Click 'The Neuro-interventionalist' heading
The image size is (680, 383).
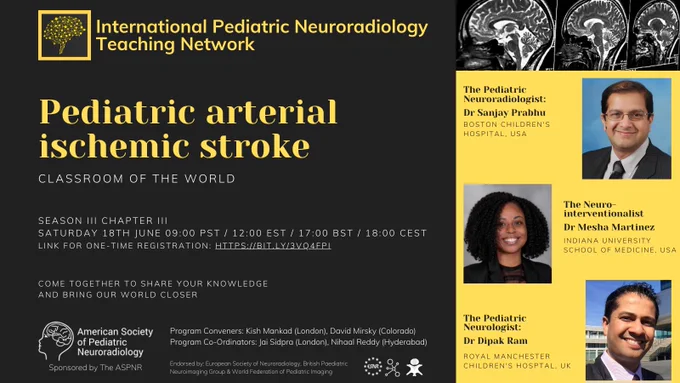pos(603,209)
